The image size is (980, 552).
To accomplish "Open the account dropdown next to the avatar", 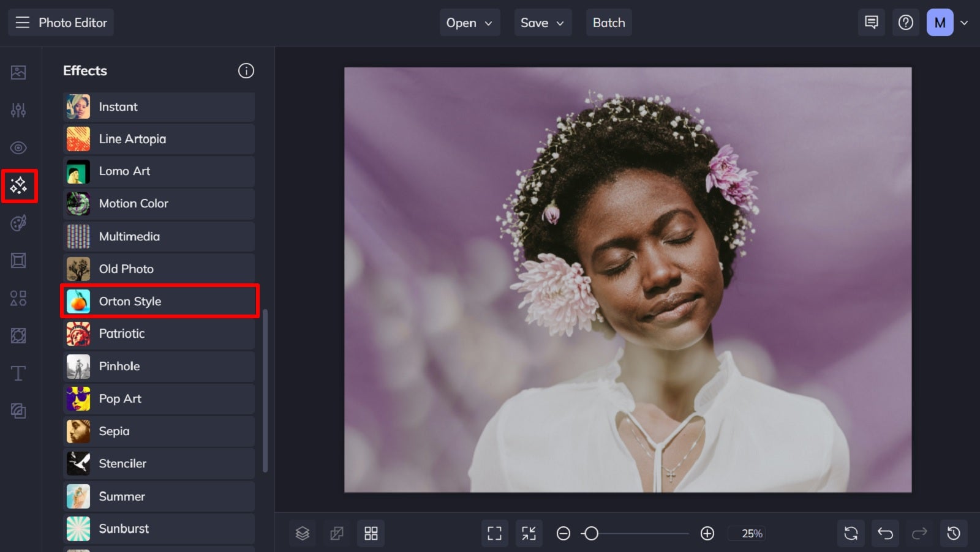I will [965, 23].
